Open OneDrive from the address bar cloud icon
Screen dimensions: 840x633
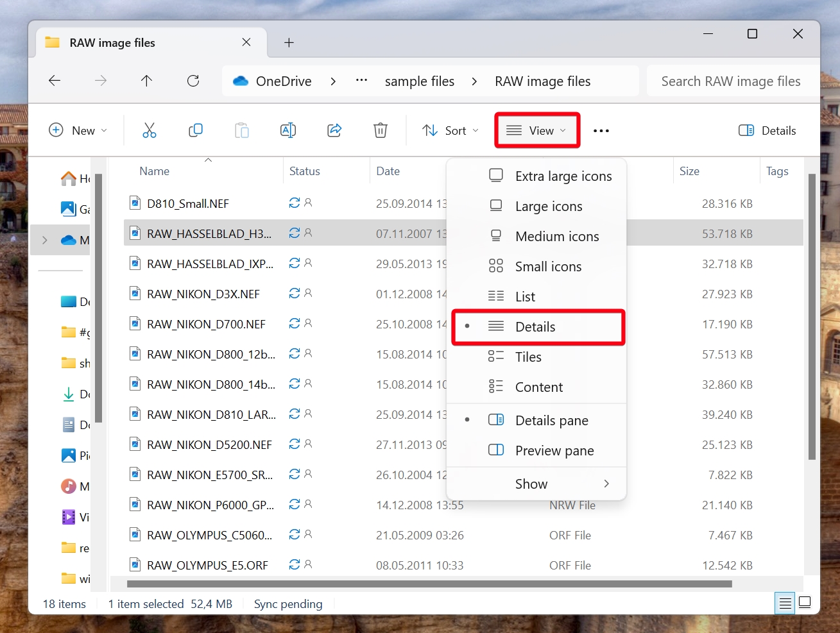240,81
